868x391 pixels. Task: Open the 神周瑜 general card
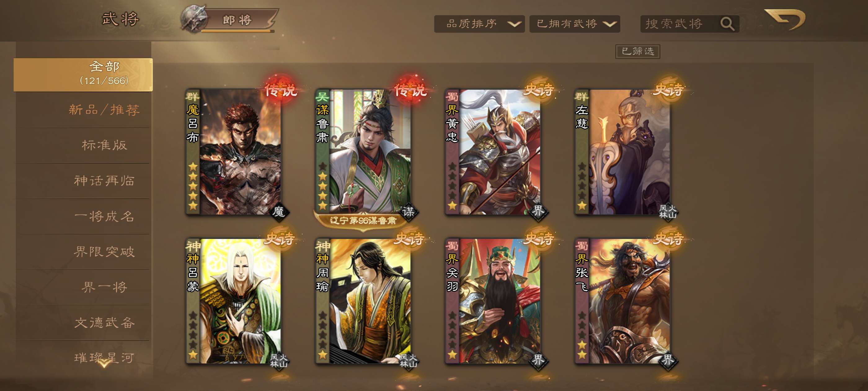pos(363,301)
